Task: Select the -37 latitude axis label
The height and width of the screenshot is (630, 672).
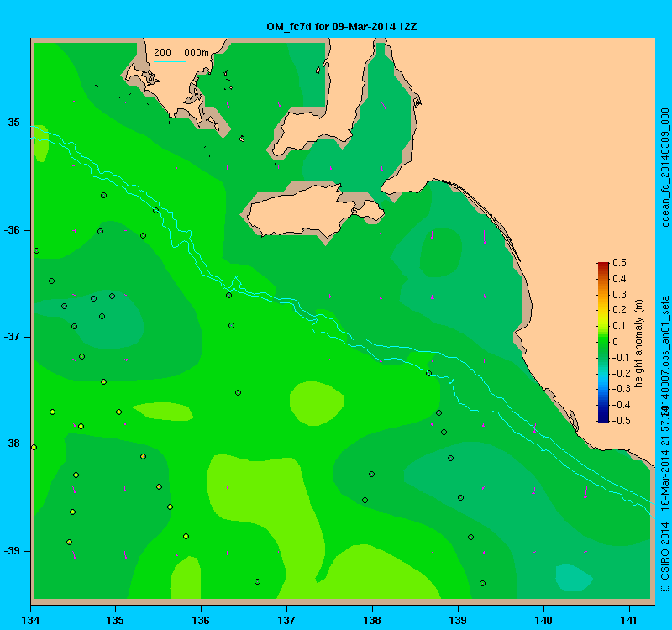Action: [x=13, y=337]
